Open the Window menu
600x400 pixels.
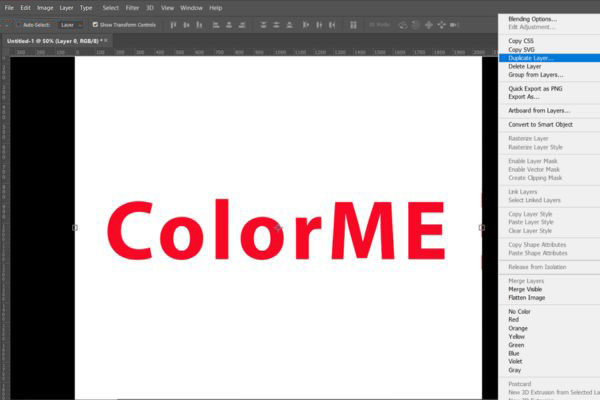pos(191,8)
